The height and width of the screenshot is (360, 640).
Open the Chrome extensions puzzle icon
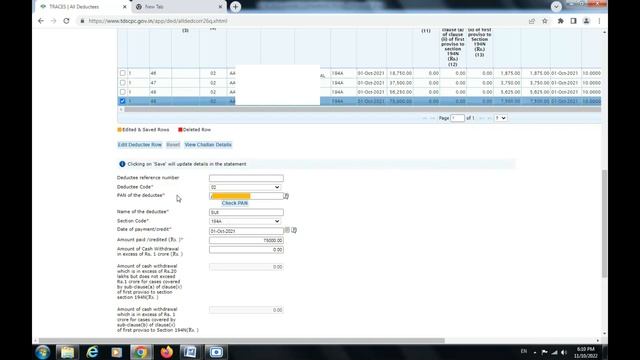(560, 21)
